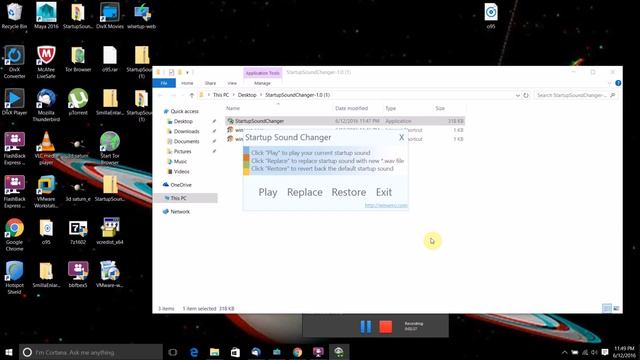Open the Share ribbon tab

[210, 83]
